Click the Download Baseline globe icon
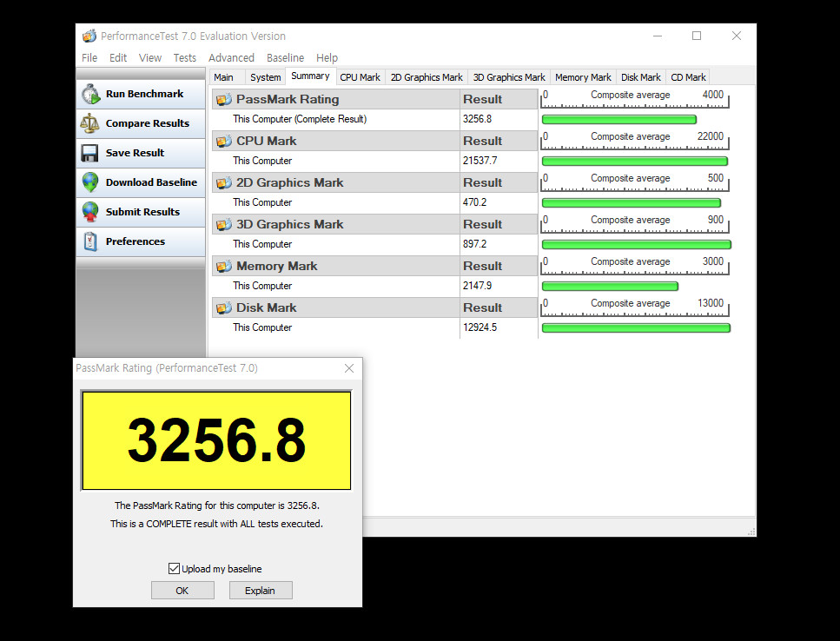The width and height of the screenshot is (840, 641). [90, 182]
